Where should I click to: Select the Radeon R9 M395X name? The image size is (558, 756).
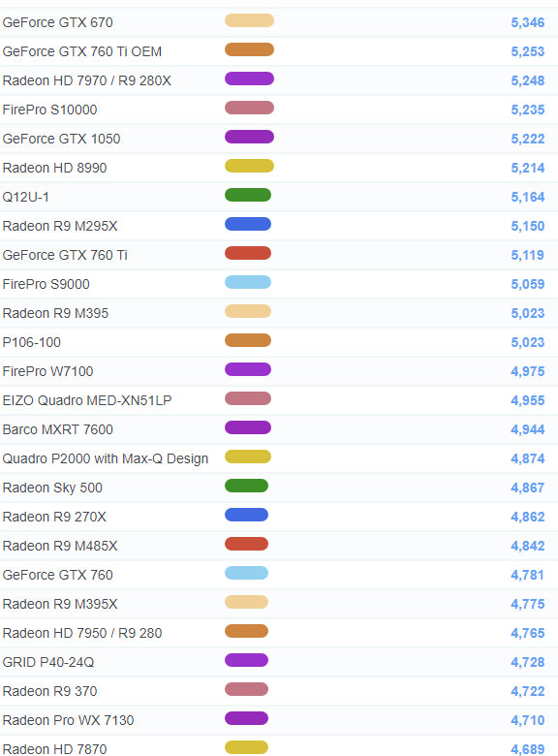pos(60,604)
